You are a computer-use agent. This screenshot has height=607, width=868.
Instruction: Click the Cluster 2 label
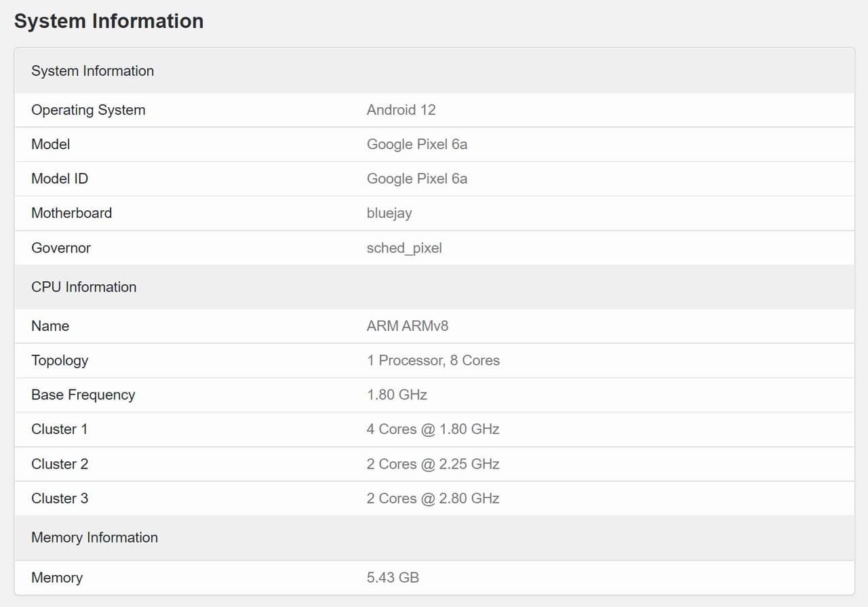click(60, 465)
